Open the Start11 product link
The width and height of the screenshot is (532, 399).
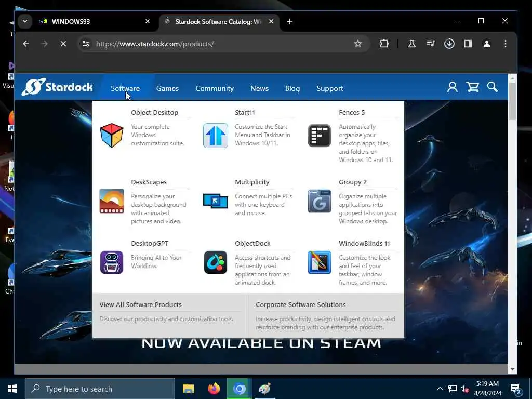(245, 112)
